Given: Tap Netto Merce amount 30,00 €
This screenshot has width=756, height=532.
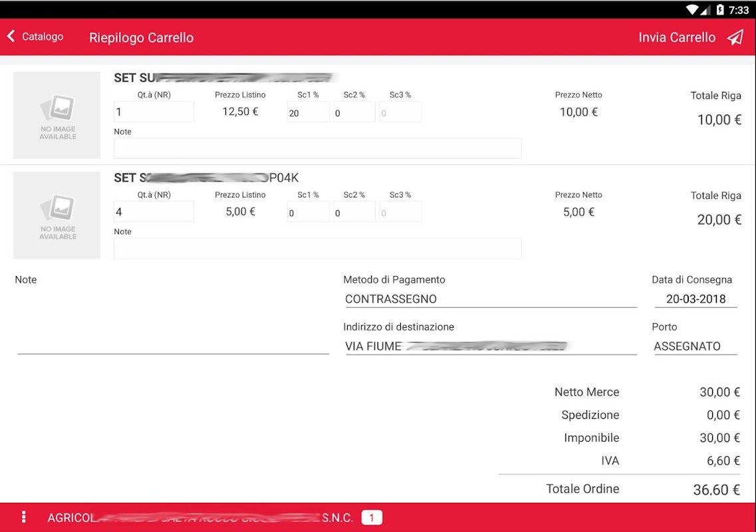Looking at the screenshot, I should (x=719, y=392).
